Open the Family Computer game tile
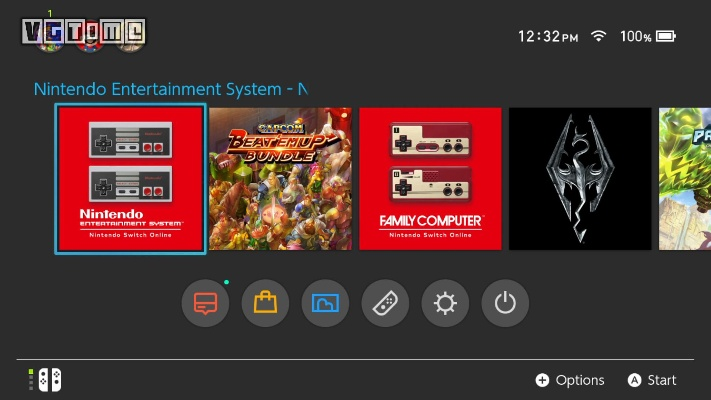Image resolution: width=711 pixels, height=400 pixels. [x=430, y=179]
